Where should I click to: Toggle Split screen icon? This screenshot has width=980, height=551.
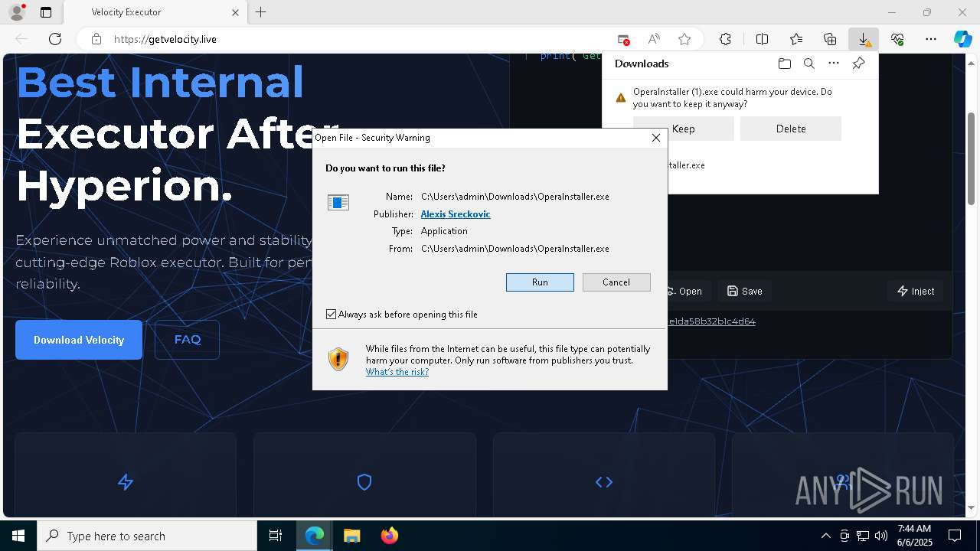[x=763, y=39]
